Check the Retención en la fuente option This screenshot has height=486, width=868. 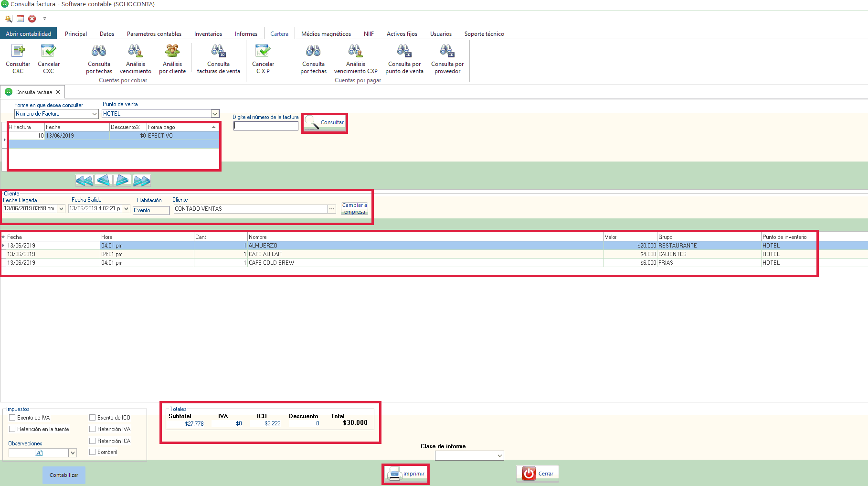point(12,429)
